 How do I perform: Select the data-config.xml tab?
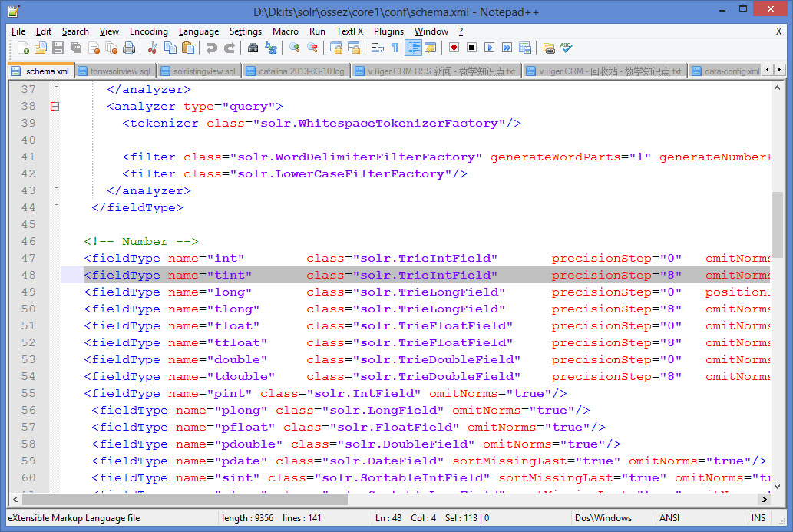726,71
